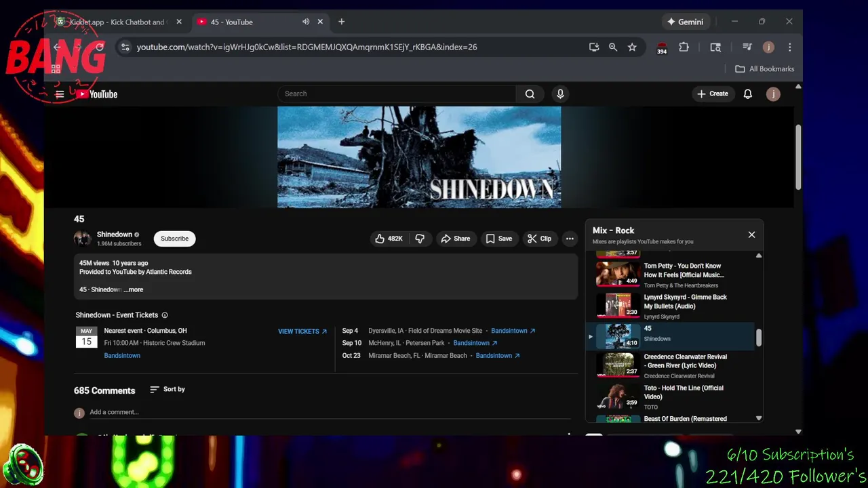This screenshot has height=488, width=868.
Task: Open the Sort by comments dropdown
Action: click(x=167, y=389)
